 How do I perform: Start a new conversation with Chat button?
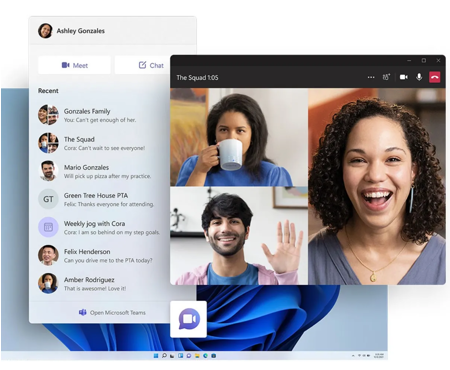143,65
